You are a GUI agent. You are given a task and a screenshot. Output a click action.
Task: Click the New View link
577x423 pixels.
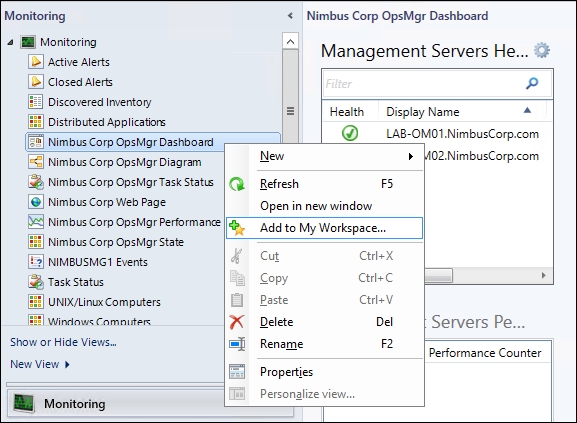tap(35, 364)
